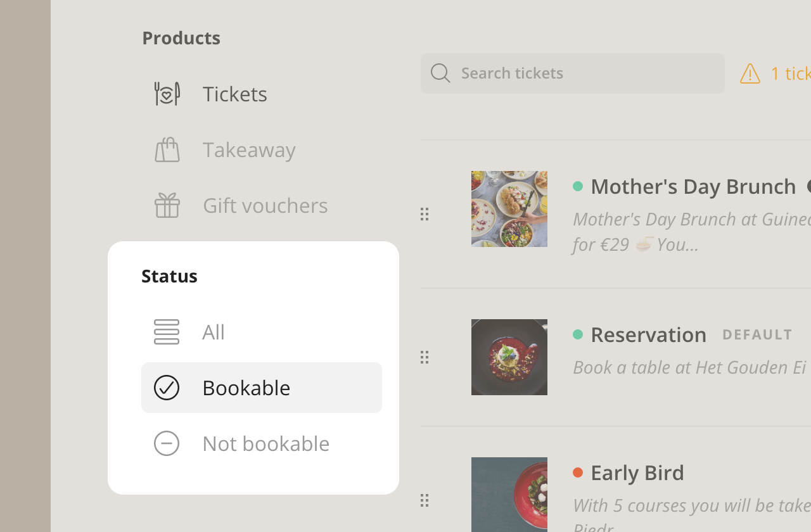
Task: Click the Gift vouchers present icon
Action: 167,205
